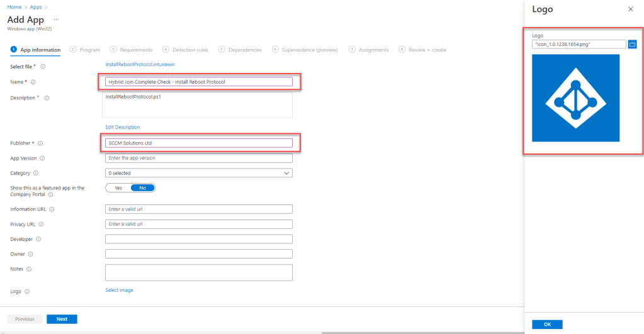Click info icon next to App Version
Viewport: 644px width, 334px height.
coord(42,159)
